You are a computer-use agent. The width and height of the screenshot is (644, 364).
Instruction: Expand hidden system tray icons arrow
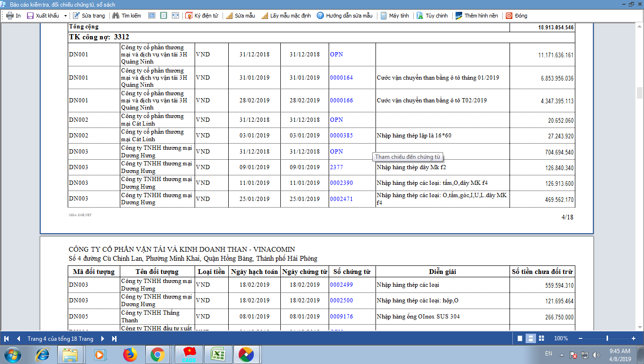[562, 355]
